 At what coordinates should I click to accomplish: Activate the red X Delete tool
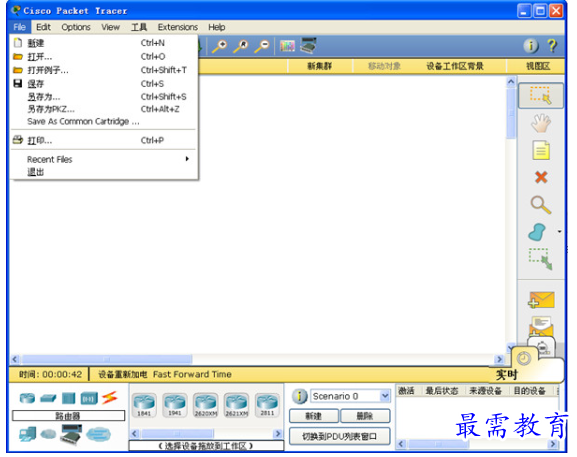(541, 177)
